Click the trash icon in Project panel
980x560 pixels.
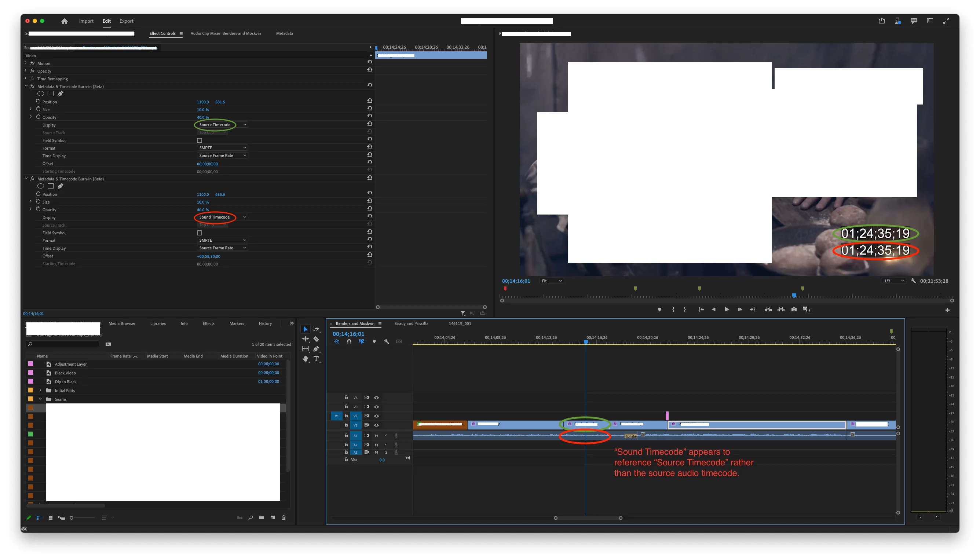(x=284, y=518)
